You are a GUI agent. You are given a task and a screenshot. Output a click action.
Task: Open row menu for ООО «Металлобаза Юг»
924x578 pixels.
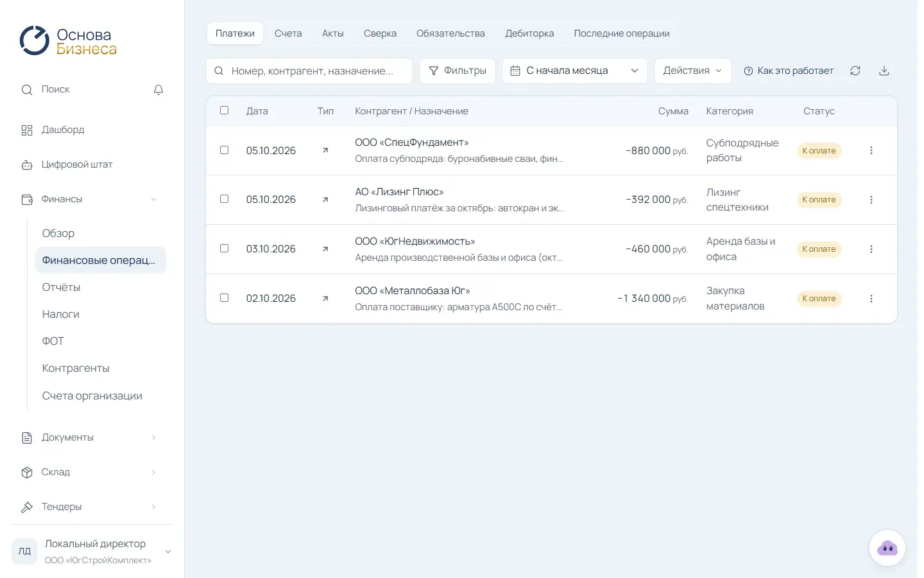pyautogui.click(x=871, y=299)
